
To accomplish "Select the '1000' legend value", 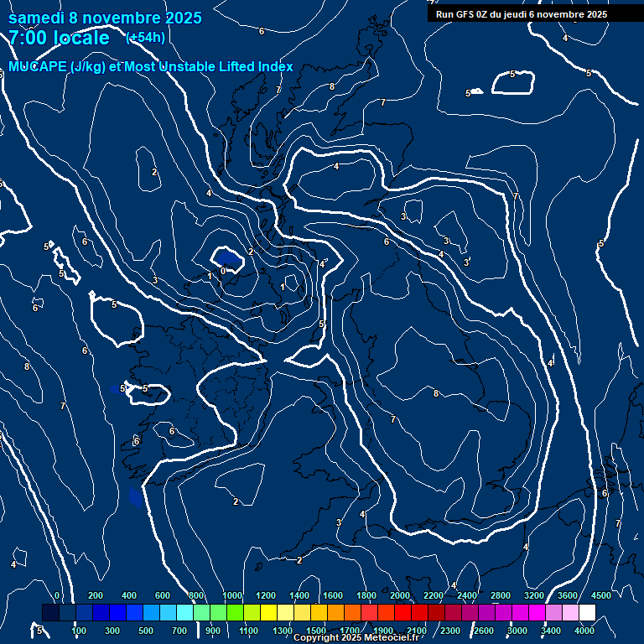I will coord(232,595).
